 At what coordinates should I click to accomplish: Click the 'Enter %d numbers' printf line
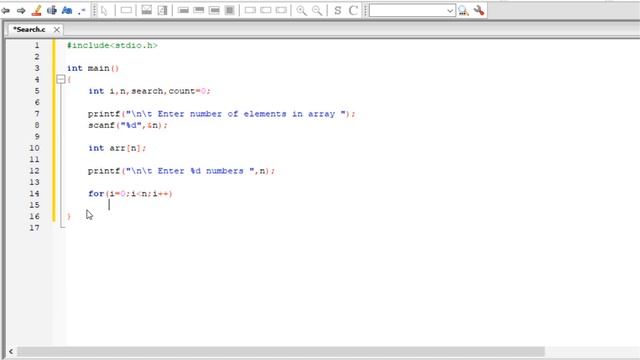(181, 171)
